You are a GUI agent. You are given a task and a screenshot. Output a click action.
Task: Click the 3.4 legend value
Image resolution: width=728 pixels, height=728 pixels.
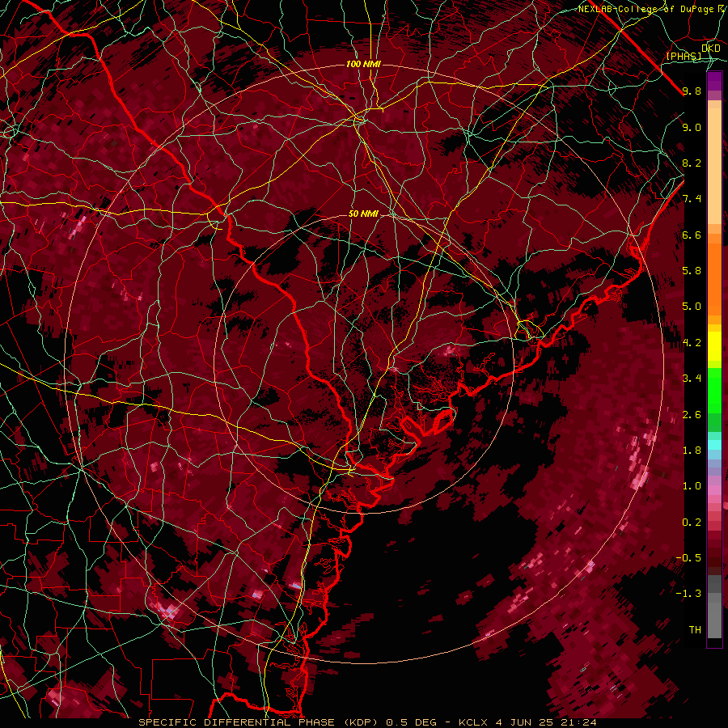click(692, 379)
